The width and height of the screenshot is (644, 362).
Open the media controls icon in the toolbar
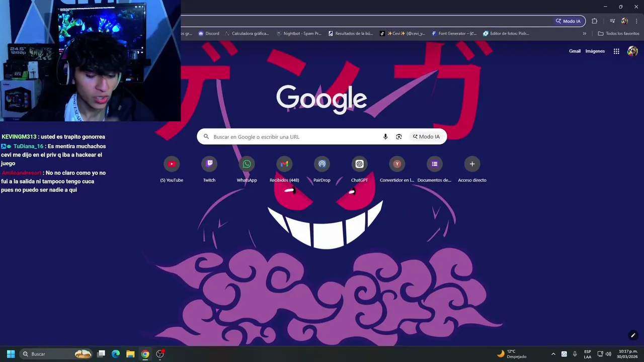(x=612, y=21)
